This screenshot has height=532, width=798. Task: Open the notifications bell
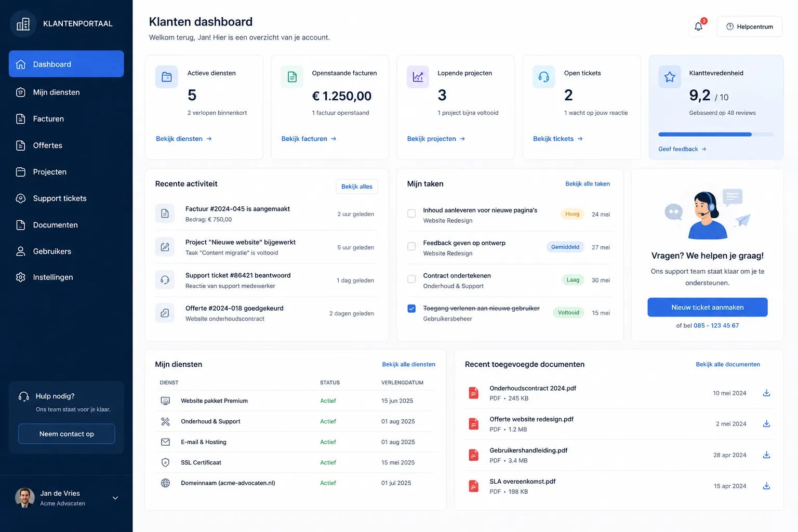(698, 26)
